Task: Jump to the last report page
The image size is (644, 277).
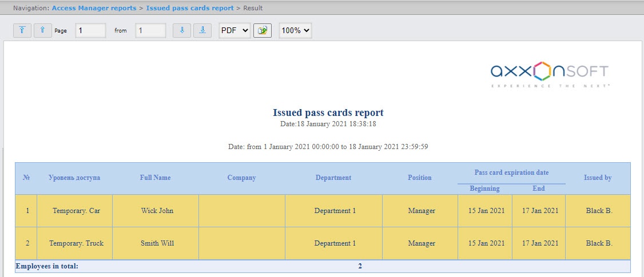Action: pyautogui.click(x=202, y=30)
